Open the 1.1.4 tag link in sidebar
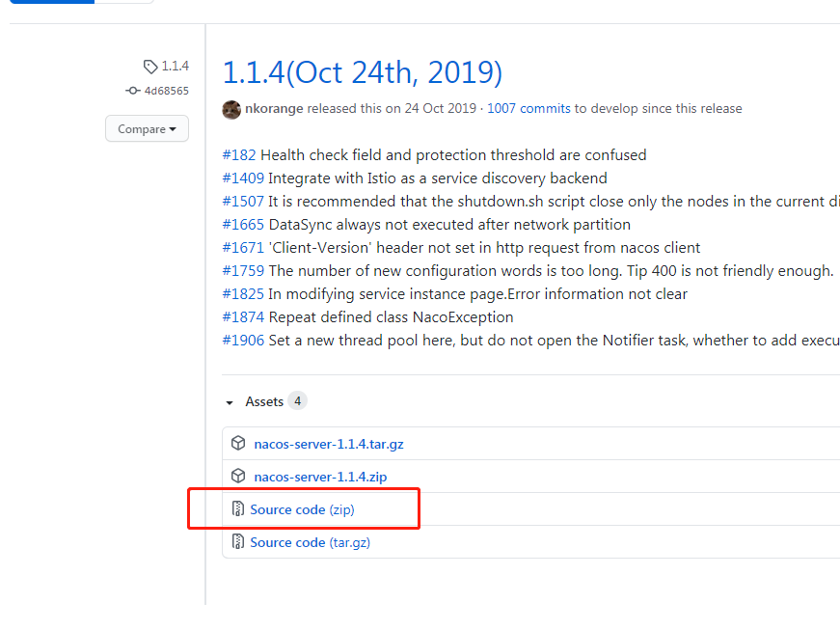840x630 pixels. pyautogui.click(x=176, y=66)
